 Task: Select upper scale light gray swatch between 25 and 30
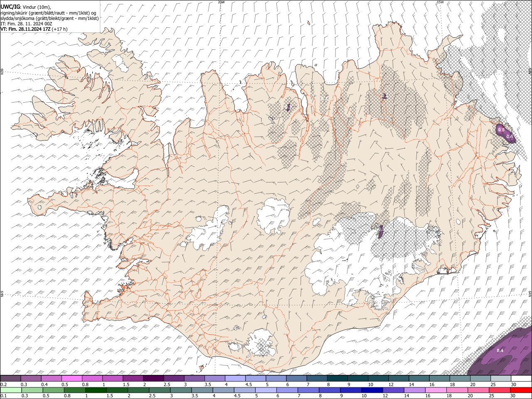tap(500, 379)
